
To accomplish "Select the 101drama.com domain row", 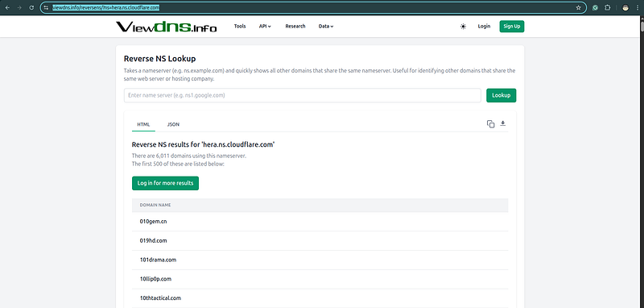I will 320,260.
